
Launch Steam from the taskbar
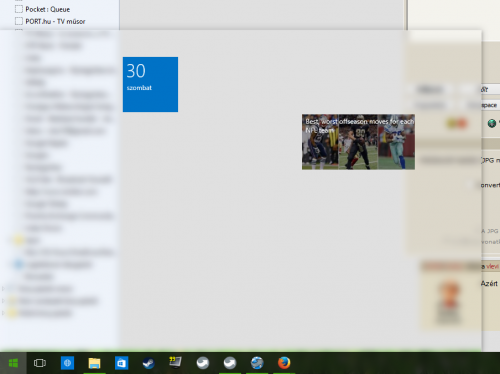(x=149, y=363)
